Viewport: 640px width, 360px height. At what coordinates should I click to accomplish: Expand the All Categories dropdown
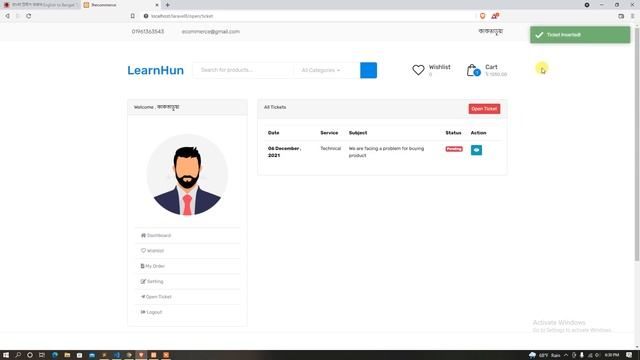point(321,70)
